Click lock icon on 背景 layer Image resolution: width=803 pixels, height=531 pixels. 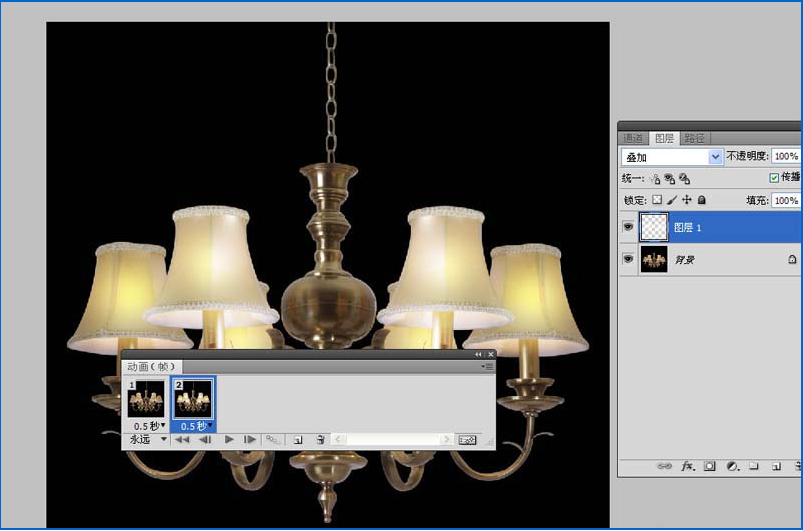click(792, 259)
